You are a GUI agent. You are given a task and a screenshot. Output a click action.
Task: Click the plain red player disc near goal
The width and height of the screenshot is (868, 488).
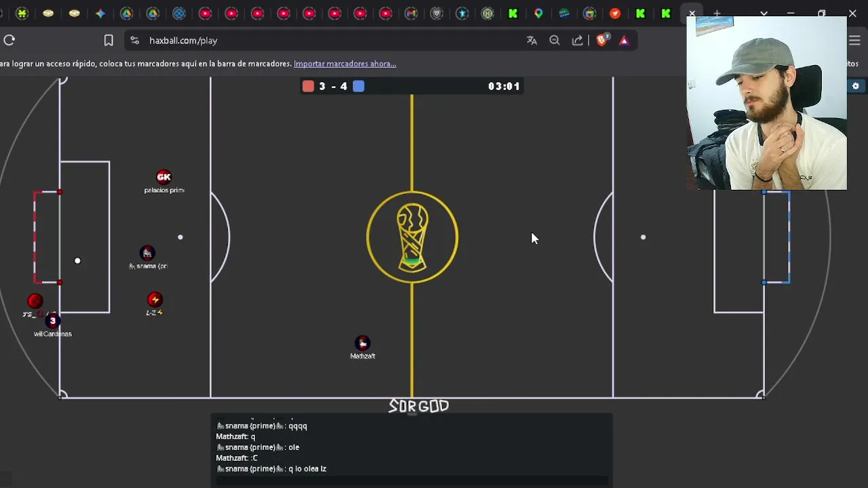[35, 301]
